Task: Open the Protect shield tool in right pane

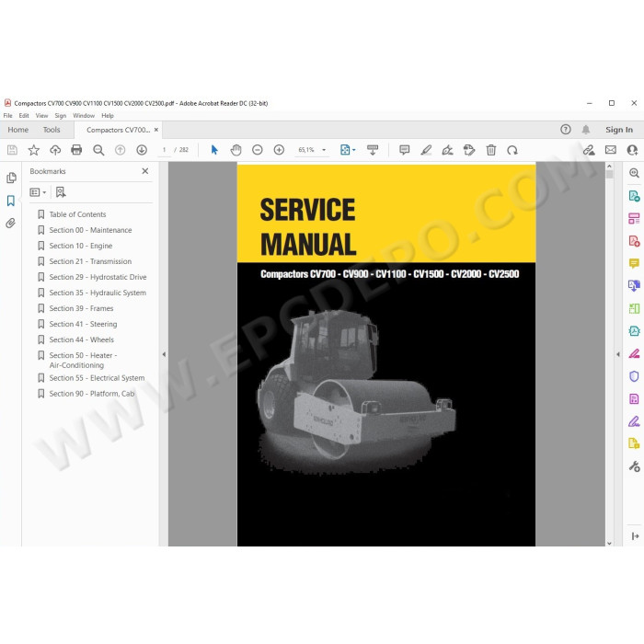Action: (x=634, y=376)
